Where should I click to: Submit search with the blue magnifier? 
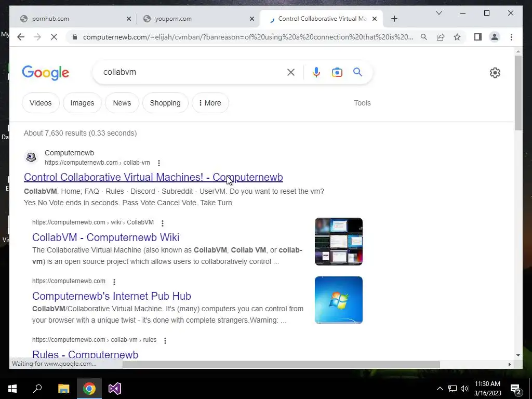pos(357,72)
